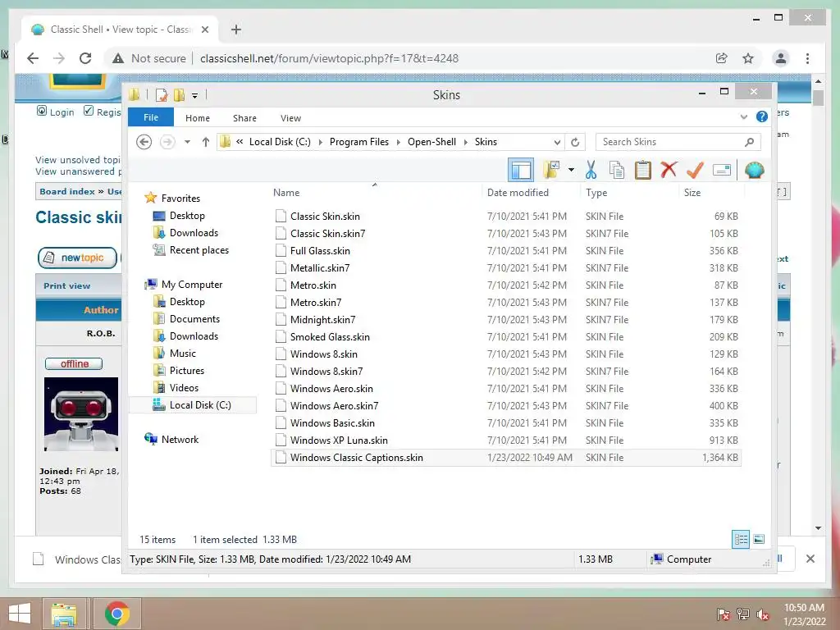Expand arrow after Open-Shell breadcrumb
The image size is (840, 630).
(466, 142)
